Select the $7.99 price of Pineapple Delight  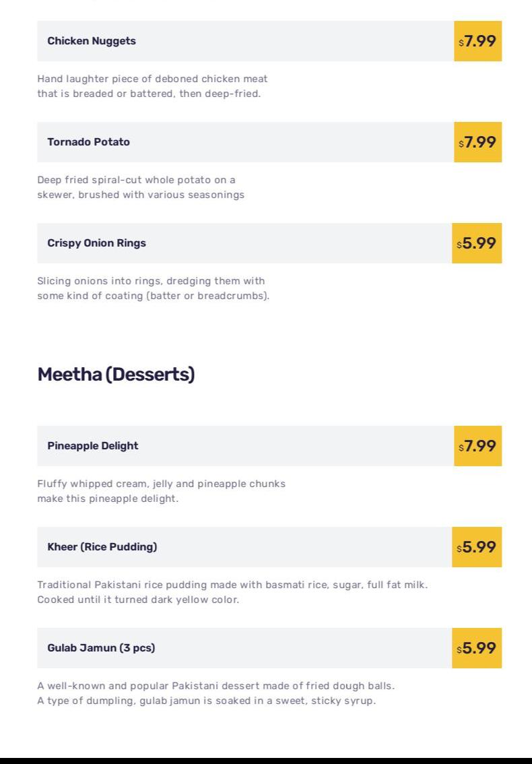coord(477,446)
